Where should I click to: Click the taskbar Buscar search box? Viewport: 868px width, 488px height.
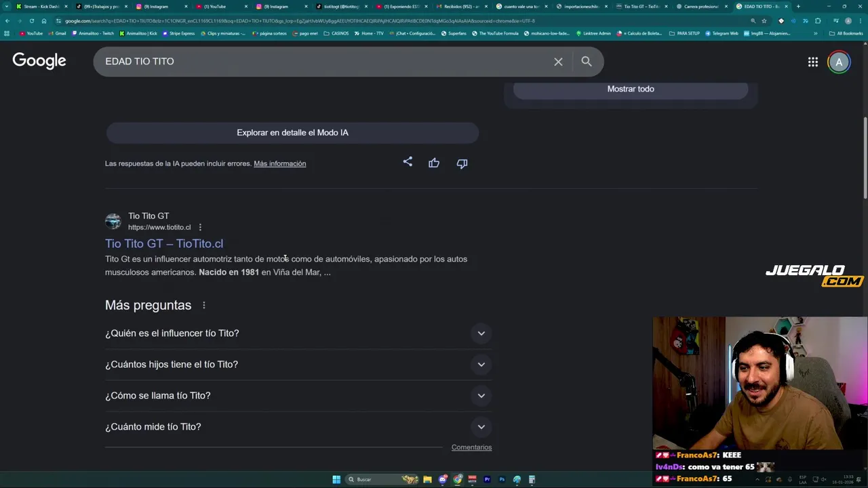pos(382,479)
